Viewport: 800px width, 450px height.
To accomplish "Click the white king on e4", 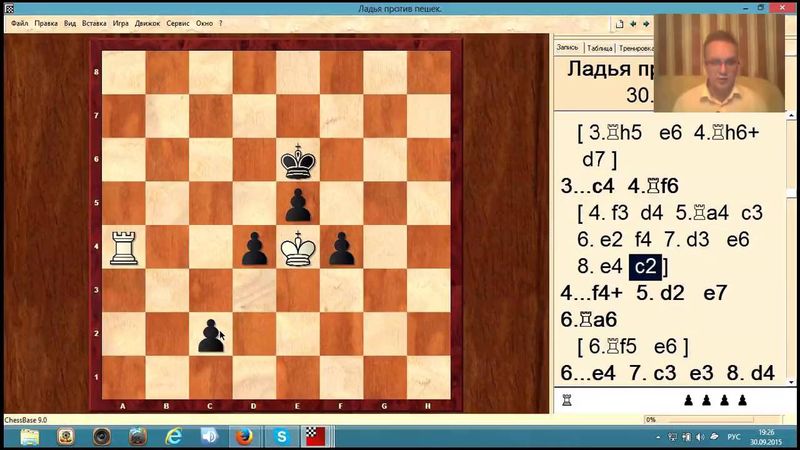I will pyautogui.click(x=298, y=246).
